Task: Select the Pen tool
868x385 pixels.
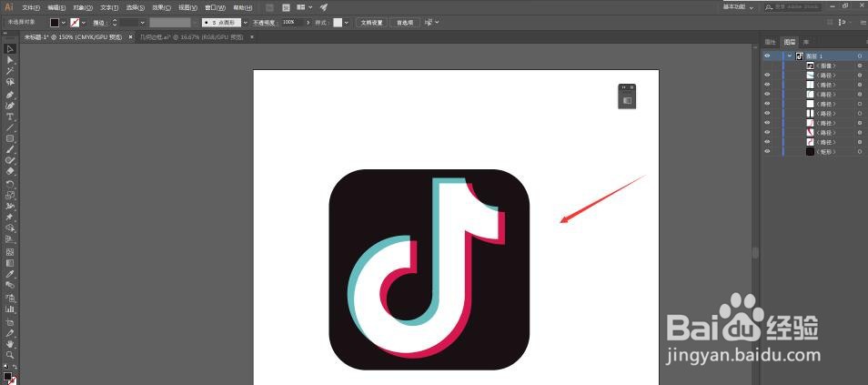Action: (x=10, y=95)
